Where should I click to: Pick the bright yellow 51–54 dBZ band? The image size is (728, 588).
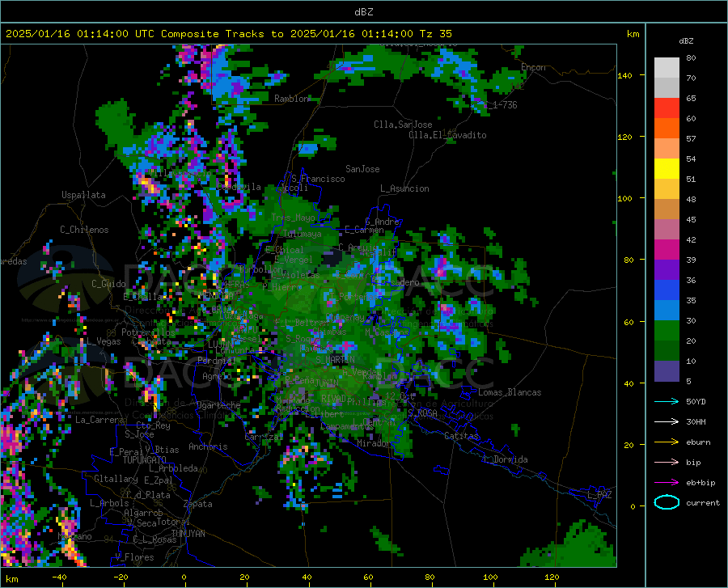point(667,169)
